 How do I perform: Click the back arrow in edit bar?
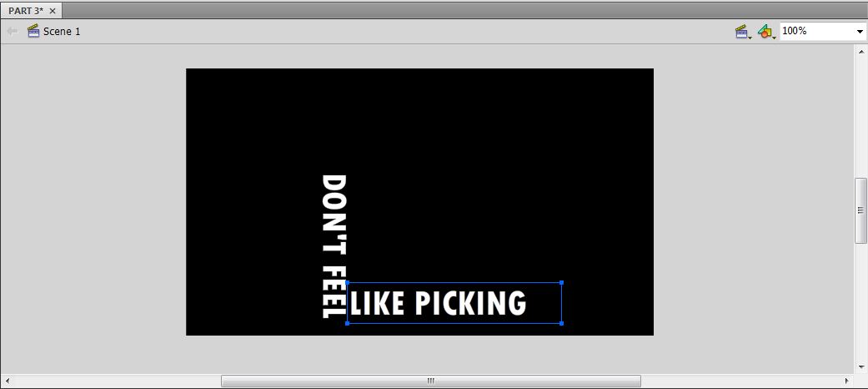pos(12,32)
